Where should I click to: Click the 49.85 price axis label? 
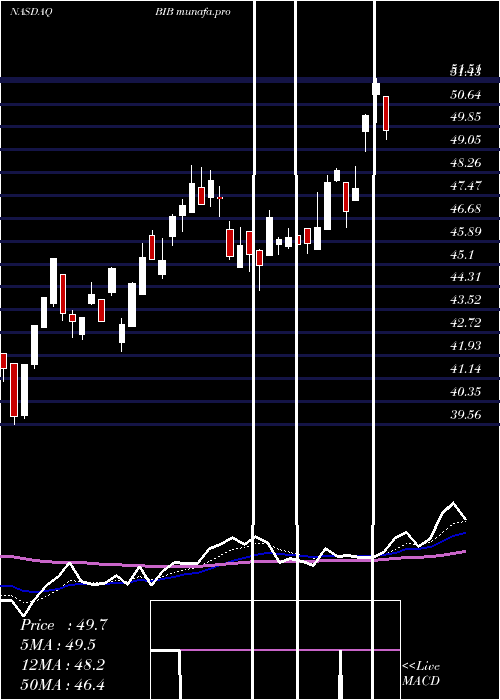(466, 117)
